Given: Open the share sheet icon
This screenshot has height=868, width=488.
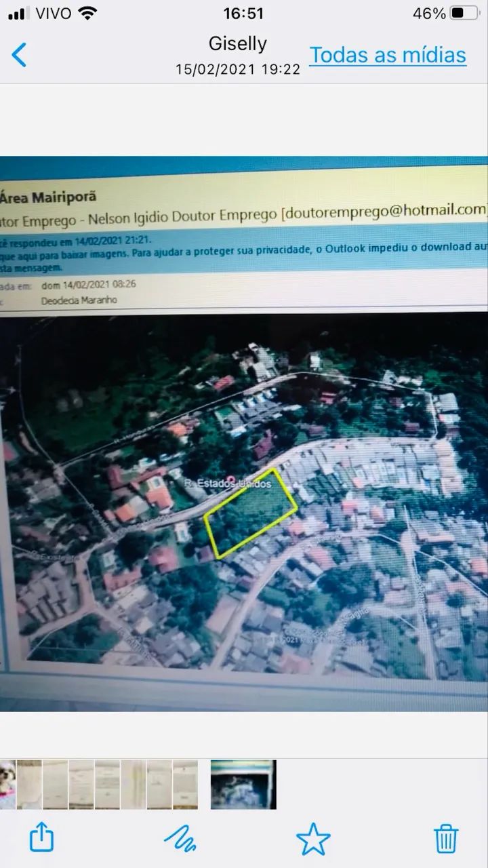Looking at the screenshot, I should click(x=41, y=838).
